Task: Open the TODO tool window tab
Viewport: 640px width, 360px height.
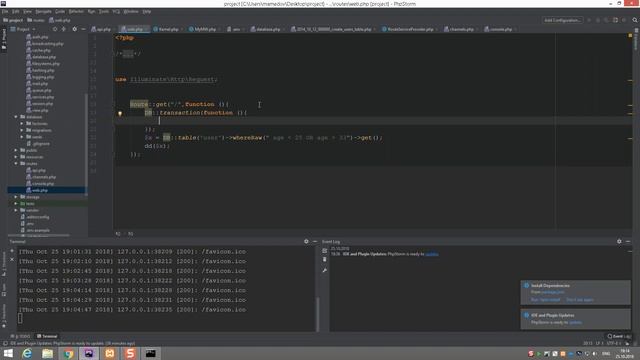Action: coord(21,336)
